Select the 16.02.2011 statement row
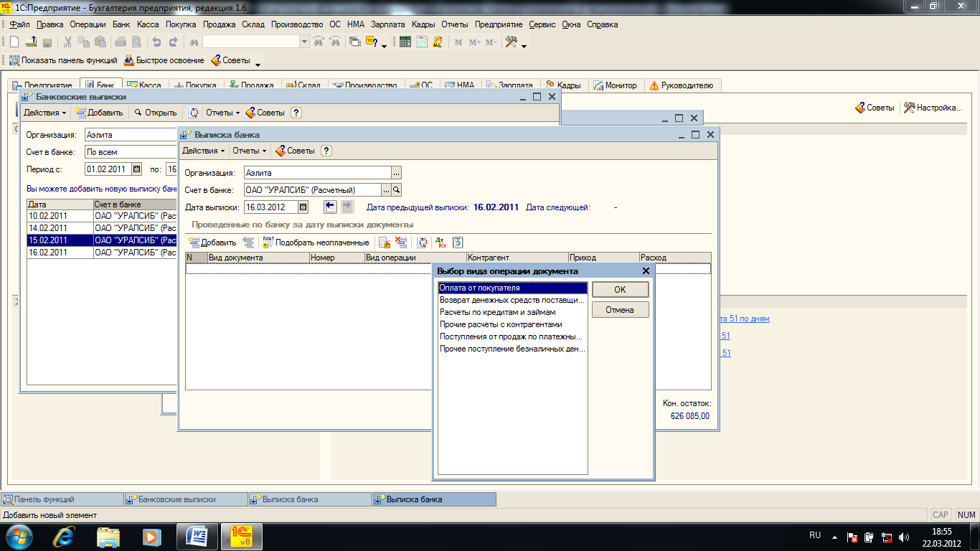980x551 pixels. (102, 253)
